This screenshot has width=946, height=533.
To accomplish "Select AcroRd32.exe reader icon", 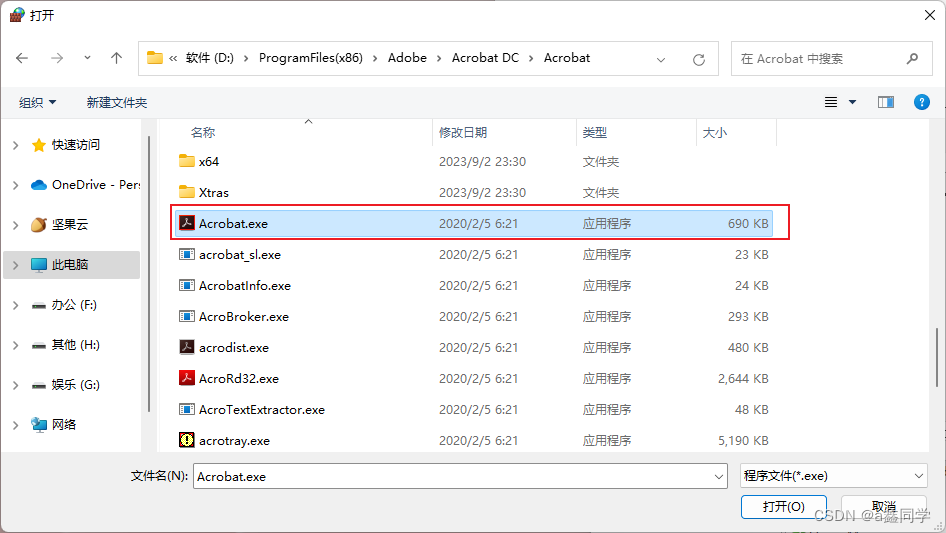I will click(186, 378).
